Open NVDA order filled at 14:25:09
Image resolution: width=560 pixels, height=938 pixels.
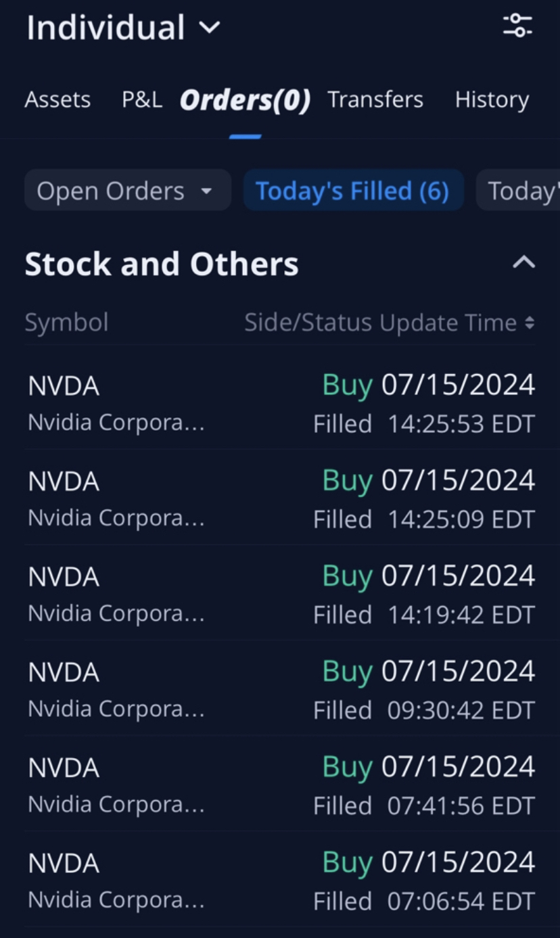click(x=280, y=499)
